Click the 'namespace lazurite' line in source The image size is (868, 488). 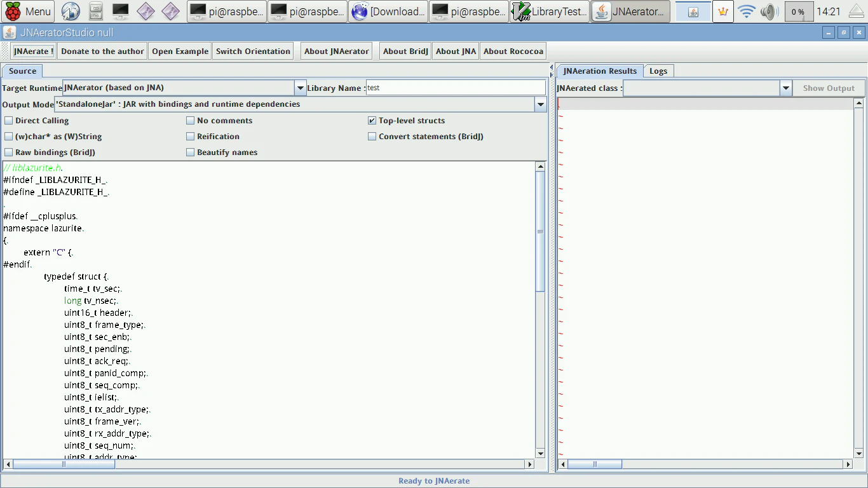pyautogui.click(x=43, y=228)
